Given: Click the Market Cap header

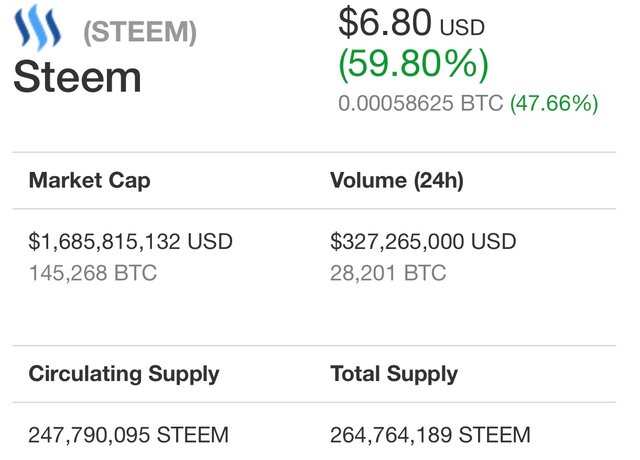Looking at the screenshot, I should coord(90,180).
